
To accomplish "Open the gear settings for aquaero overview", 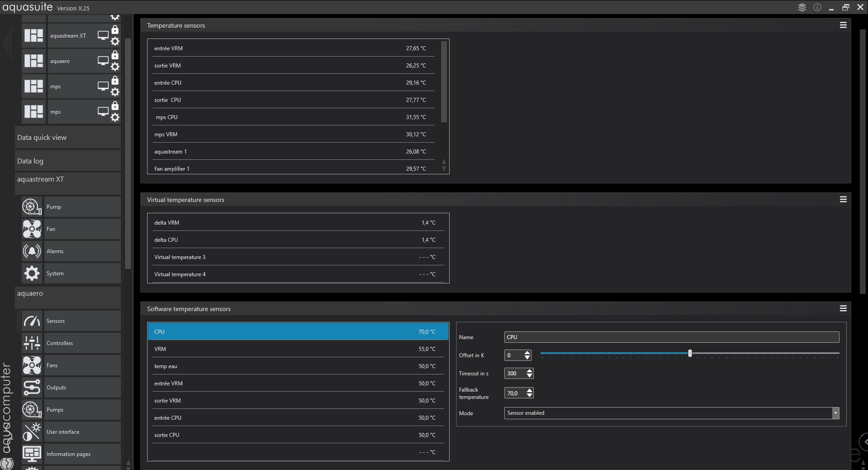I will pos(115,67).
